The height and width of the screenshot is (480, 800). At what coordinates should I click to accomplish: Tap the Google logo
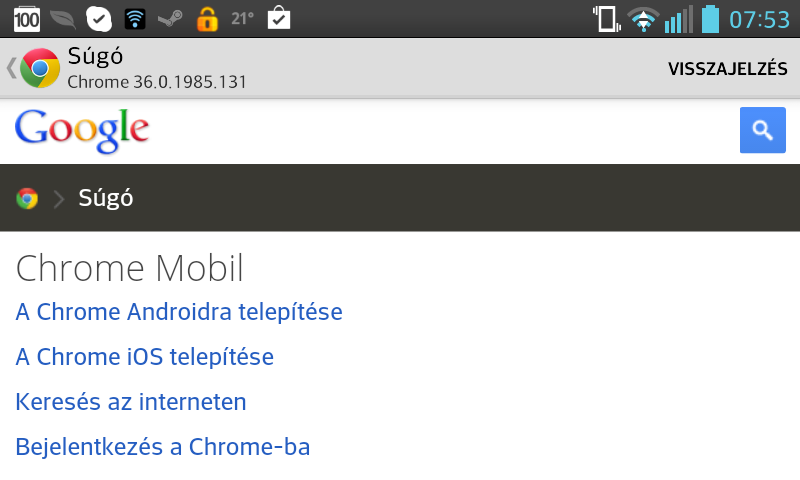pos(82,131)
